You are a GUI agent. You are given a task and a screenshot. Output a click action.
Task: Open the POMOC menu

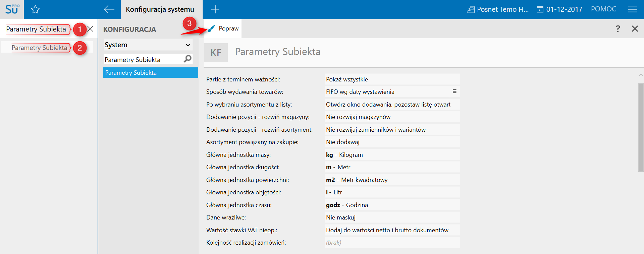(603, 9)
